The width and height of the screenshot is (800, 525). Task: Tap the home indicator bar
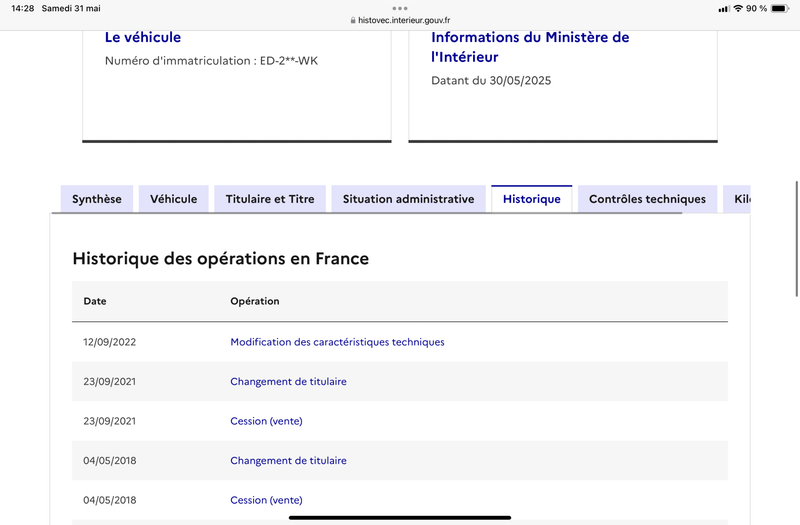pyautogui.click(x=400, y=517)
